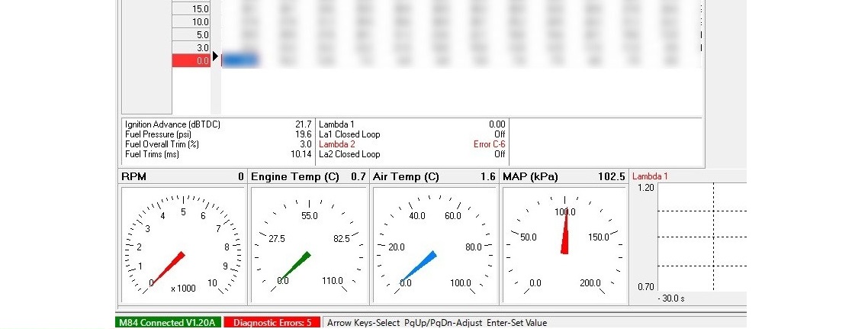Click the blue highlighted table cell

[240, 60]
